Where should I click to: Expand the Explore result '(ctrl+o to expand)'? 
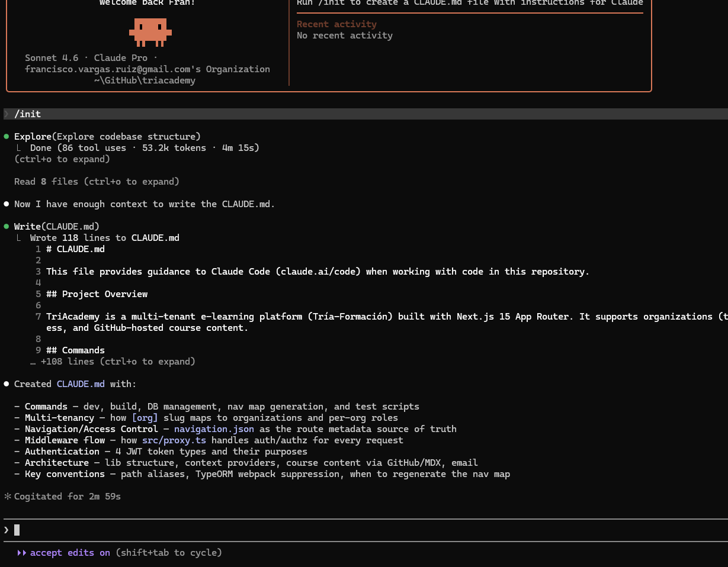(62, 159)
